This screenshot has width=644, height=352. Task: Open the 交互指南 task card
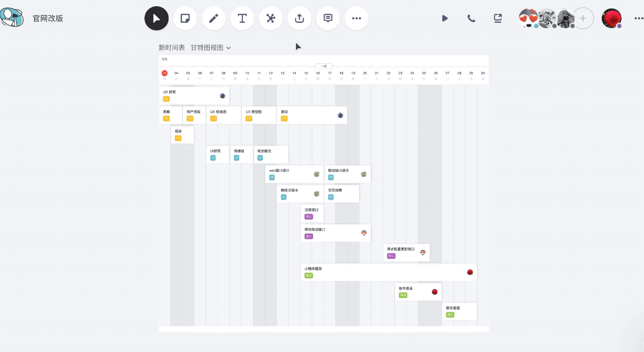[342, 194]
